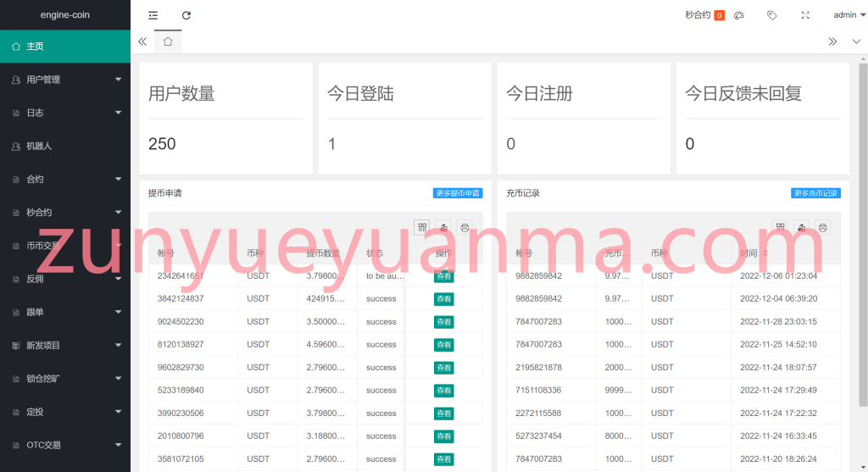Screen dimensions: 868x472
Task: Open column filter icon in 提币申请 table
Action: (422, 227)
